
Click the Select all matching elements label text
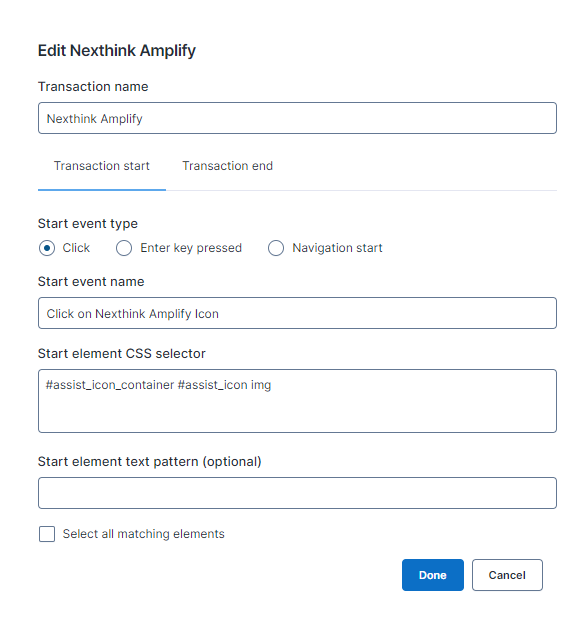[144, 534]
